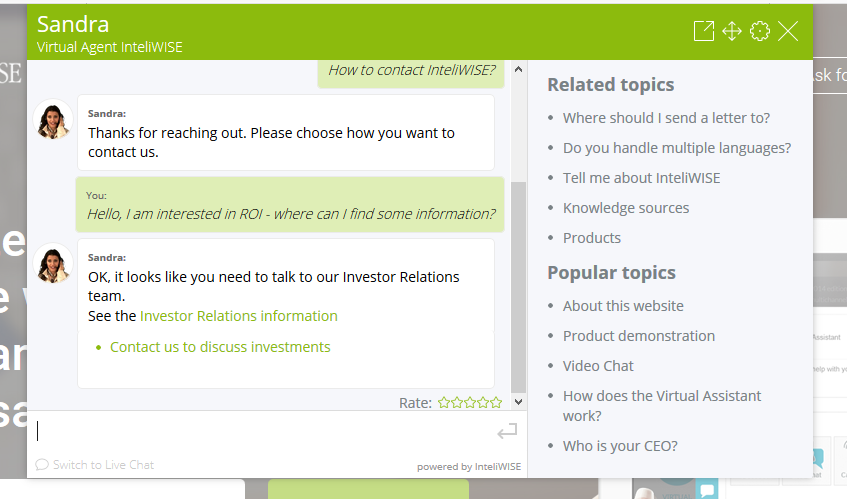
Task: Click the scrollbar up arrow
Action: pyautogui.click(x=519, y=69)
